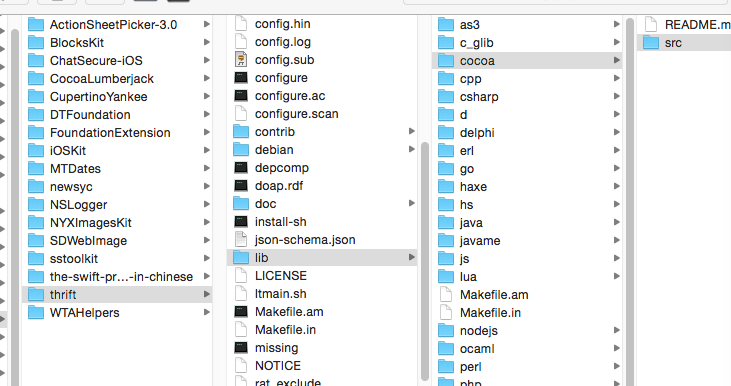Select the Makefile.am executable icon in second column
Viewport: 731px width, 386px height.
click(x=241, y=311)
